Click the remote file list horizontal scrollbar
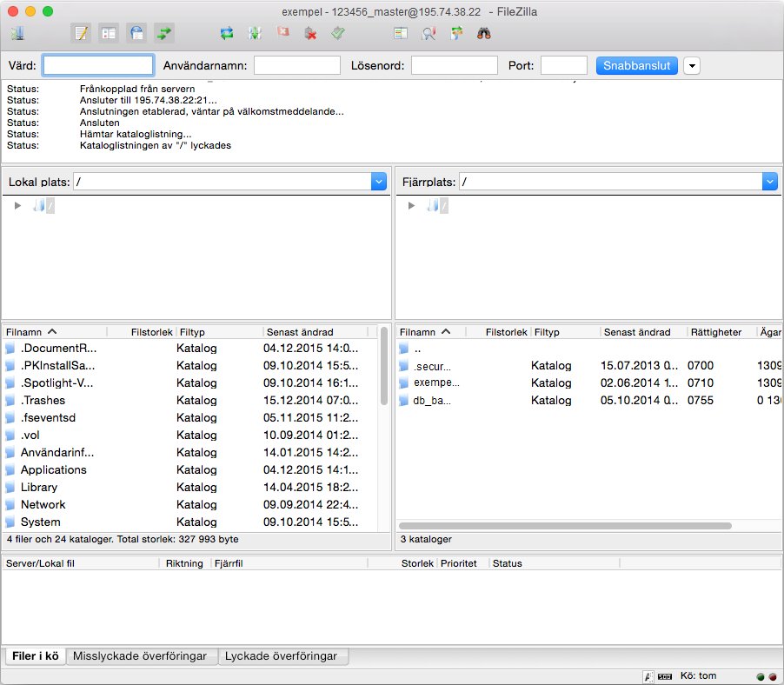This screenshot has height=685, width=784. click(566, 526)
